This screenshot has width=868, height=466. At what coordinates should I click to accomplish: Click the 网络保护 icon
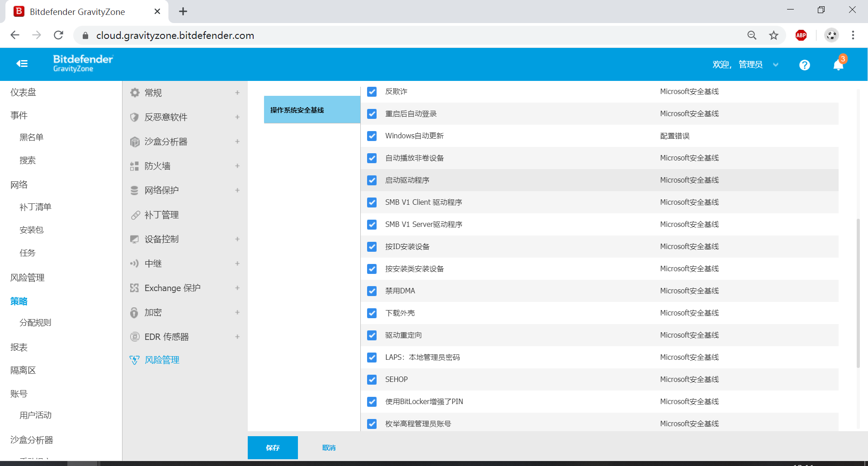click(135, 190)
